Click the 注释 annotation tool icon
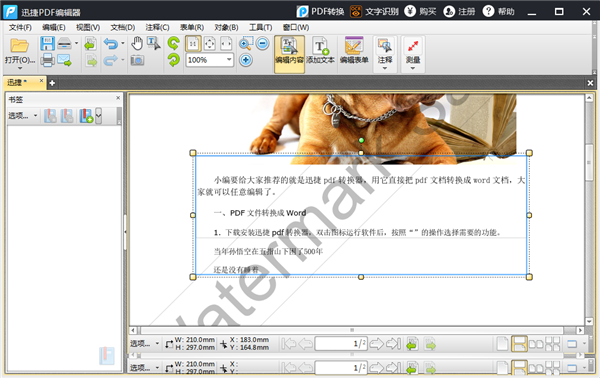This screenshot has height=378, width=600. (x=385, y=47)
